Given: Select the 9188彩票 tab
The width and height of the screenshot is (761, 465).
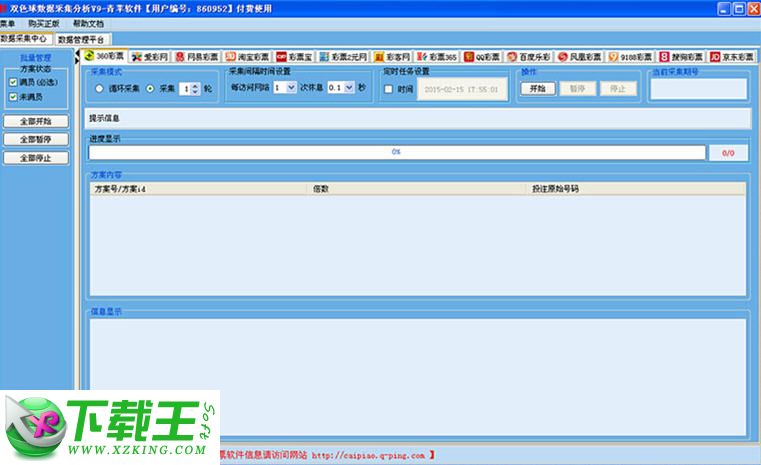Looking at the screenshot, I should (630, 57).
